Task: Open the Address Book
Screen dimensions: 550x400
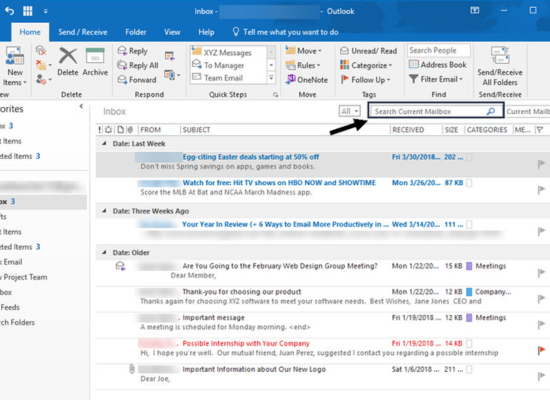Action: click(438, 65)
